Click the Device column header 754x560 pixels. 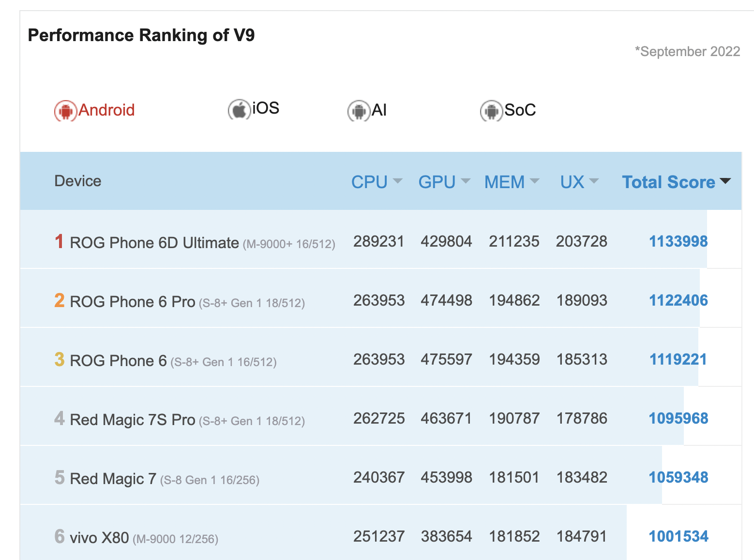click(78, 181)
